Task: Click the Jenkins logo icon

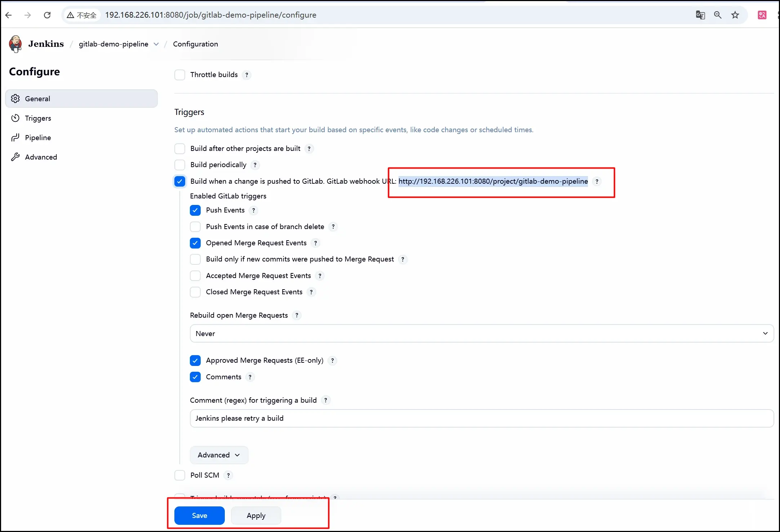Action: click(x=15, y=44)
